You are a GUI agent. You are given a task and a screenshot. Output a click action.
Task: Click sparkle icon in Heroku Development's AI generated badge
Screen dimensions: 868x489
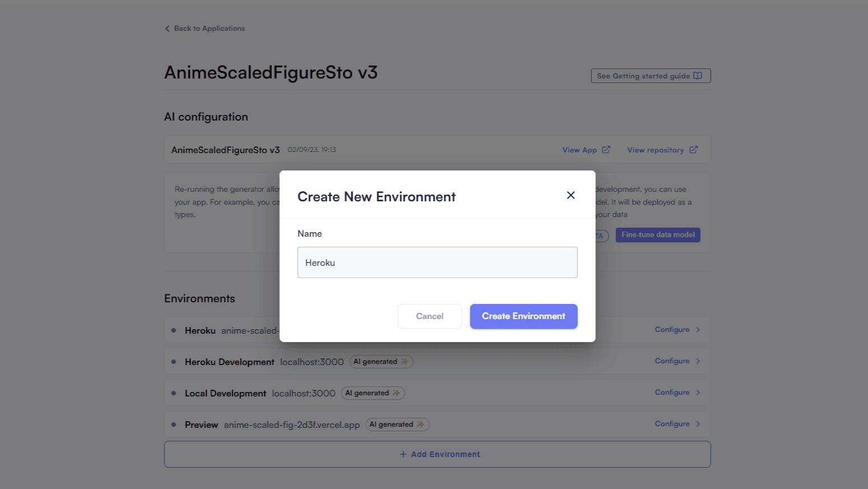pyautogui.click(x=405, y=362)
